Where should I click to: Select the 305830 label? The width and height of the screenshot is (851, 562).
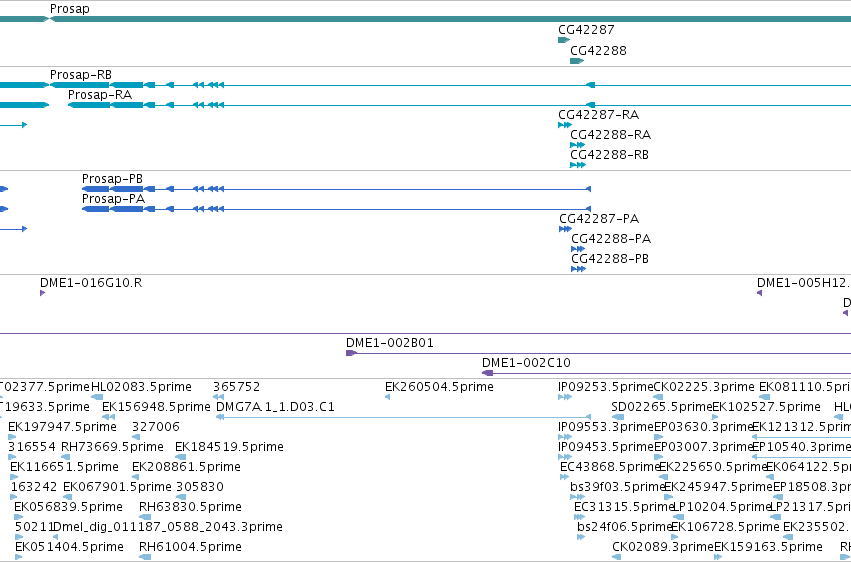coord(200,487)
